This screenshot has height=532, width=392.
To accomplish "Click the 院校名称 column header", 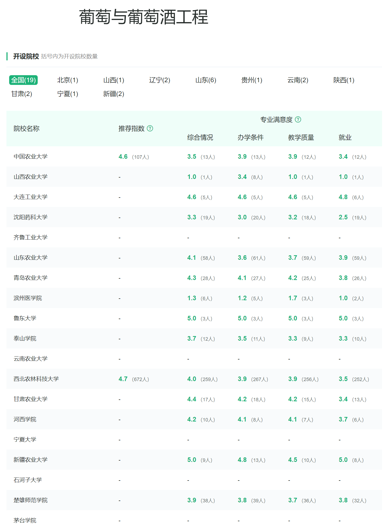I will pyautogui.click(x=26, y=129).
